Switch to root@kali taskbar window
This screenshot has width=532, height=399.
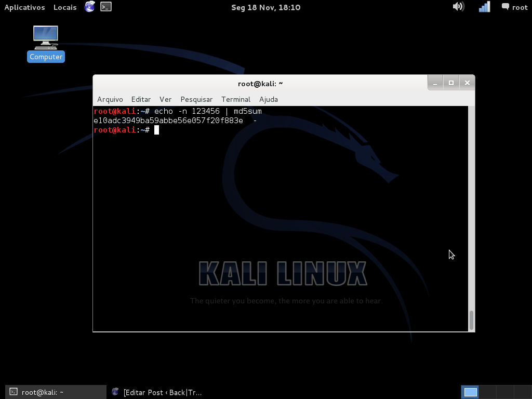(56, 392)
